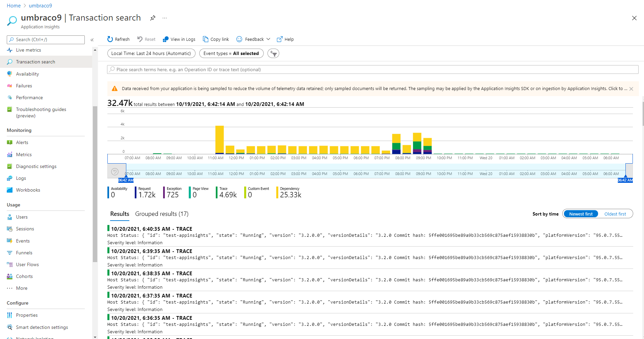Viewport: 644px width, 339px height.
Task: Open View in Logs
Action: pos(179,39)
